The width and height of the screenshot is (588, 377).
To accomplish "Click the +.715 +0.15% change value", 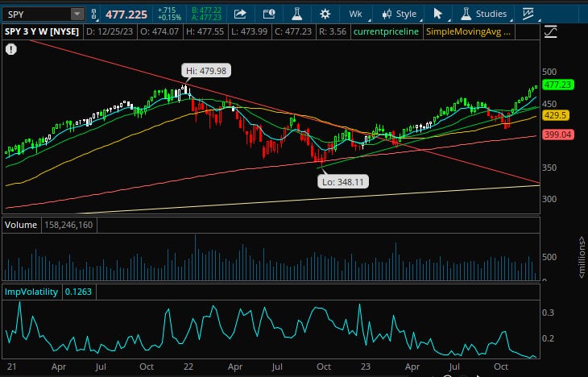I will [x=169, y=14].
